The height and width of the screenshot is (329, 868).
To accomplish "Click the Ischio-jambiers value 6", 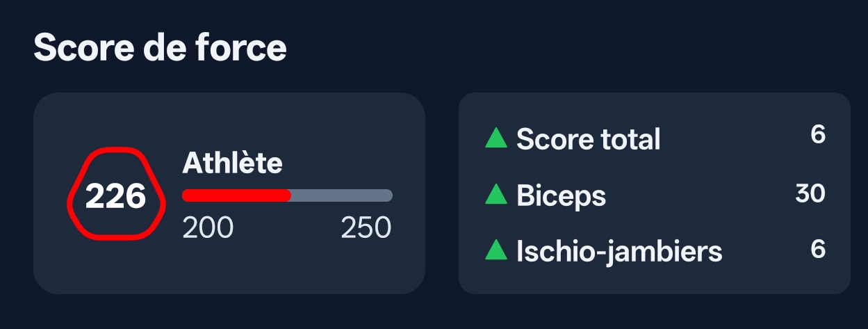I will coord(818,249).
